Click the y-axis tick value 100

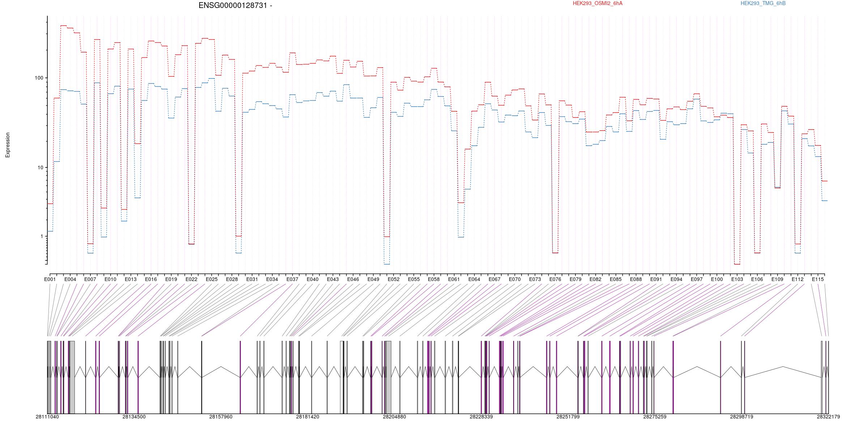39,78
